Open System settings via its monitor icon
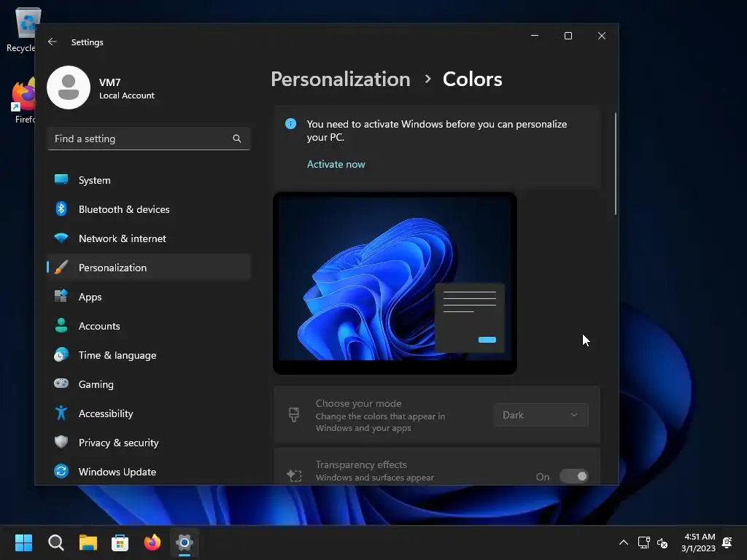Screen dimensions: 747x560 coord(61,179)
